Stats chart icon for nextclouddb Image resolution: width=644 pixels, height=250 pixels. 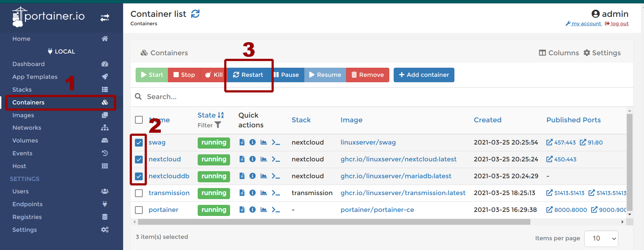(x=264, y=176)
